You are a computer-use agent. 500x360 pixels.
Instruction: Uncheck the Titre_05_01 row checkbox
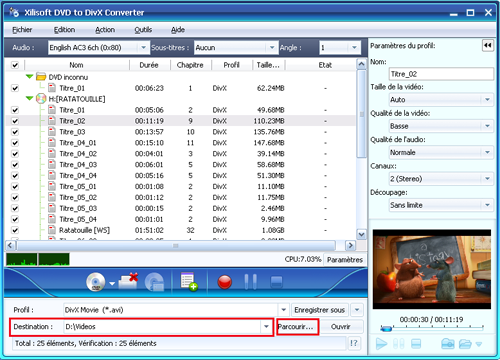(x=15, y=187)
